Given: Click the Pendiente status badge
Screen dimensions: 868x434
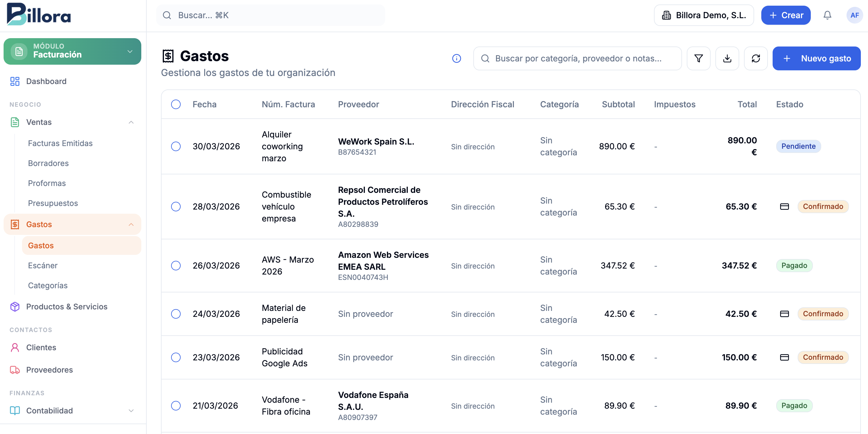Looking at the screenshot, I should pyautogui.click(x=798, y=146).
